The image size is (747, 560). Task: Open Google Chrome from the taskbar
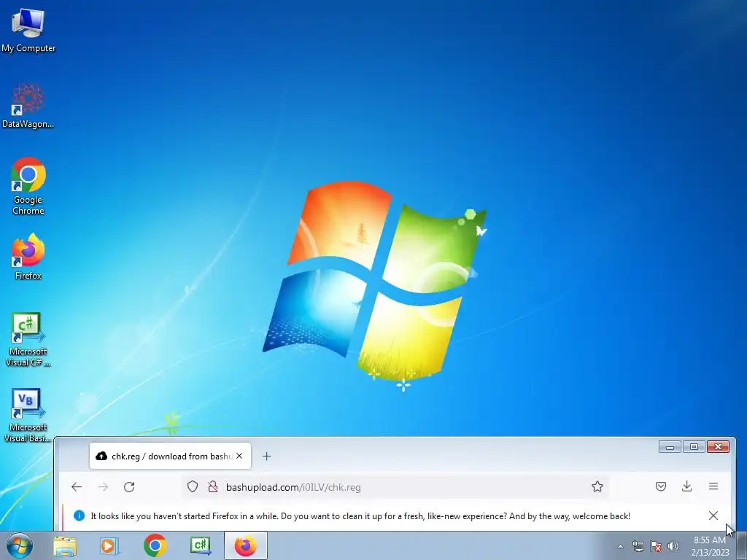(x=155, y=545)
